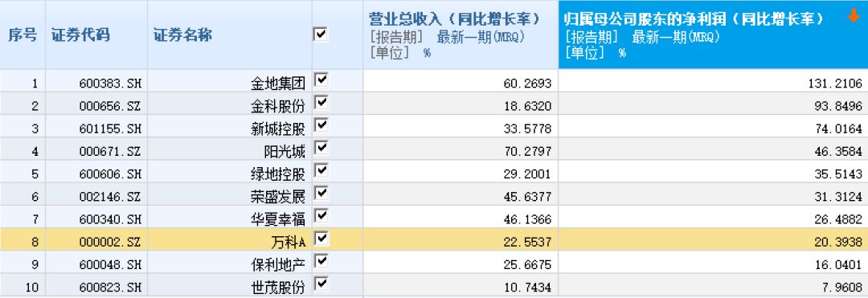Click the 证券名称 column header
The width and height of the screenshot is (868, 298).
pos(230,35)
